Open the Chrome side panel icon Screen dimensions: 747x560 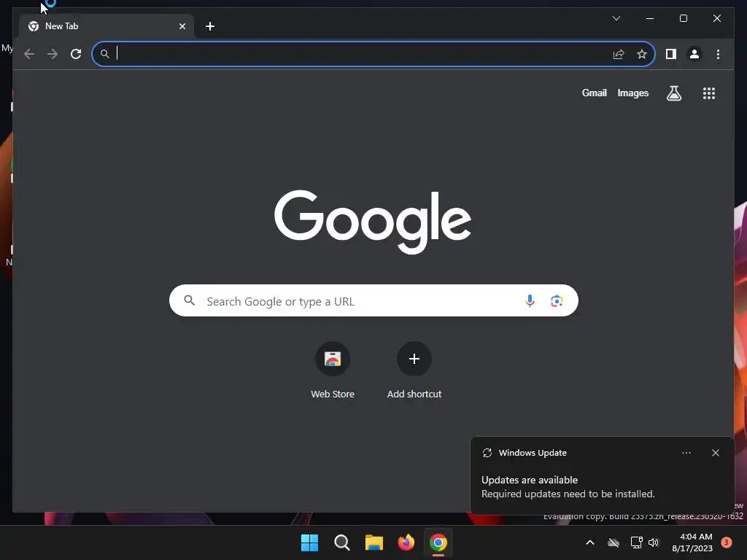[671, 54]
